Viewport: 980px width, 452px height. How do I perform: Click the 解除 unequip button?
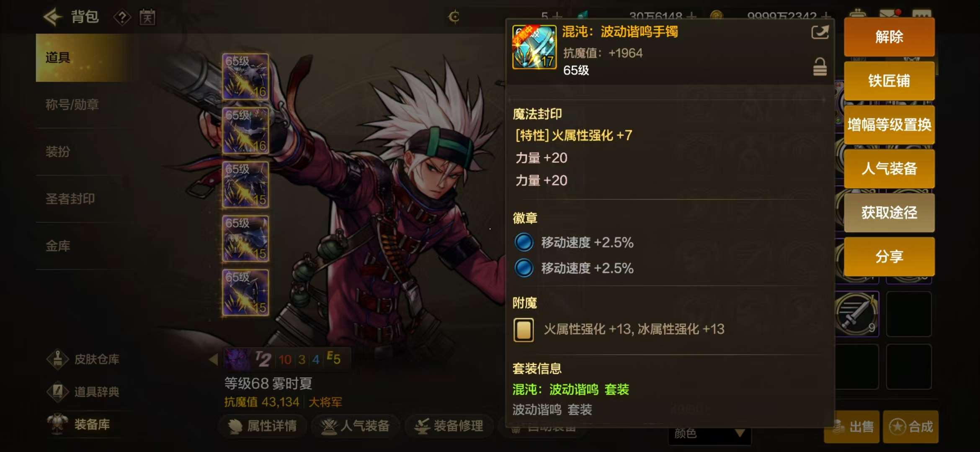click(889, 37)
